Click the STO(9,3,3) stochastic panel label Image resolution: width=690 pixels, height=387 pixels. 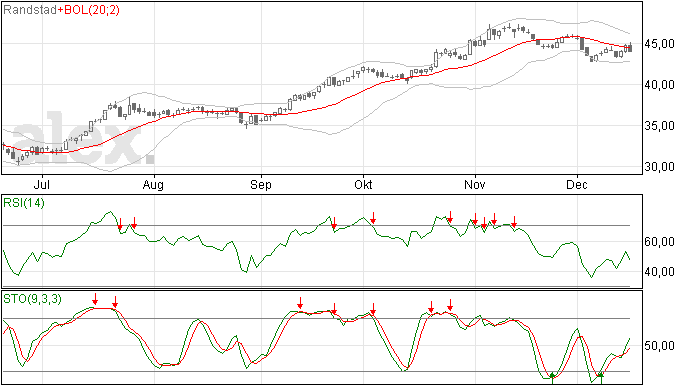(33, 299)
